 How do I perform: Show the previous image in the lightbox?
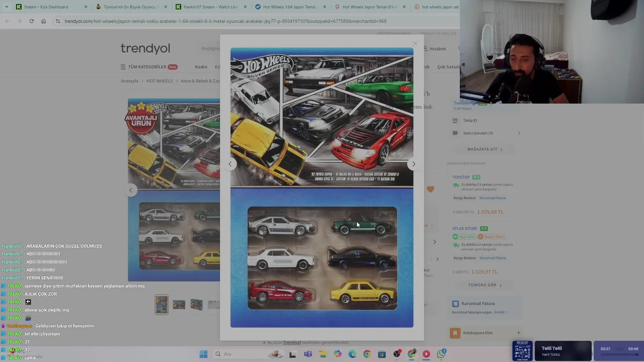230,164
